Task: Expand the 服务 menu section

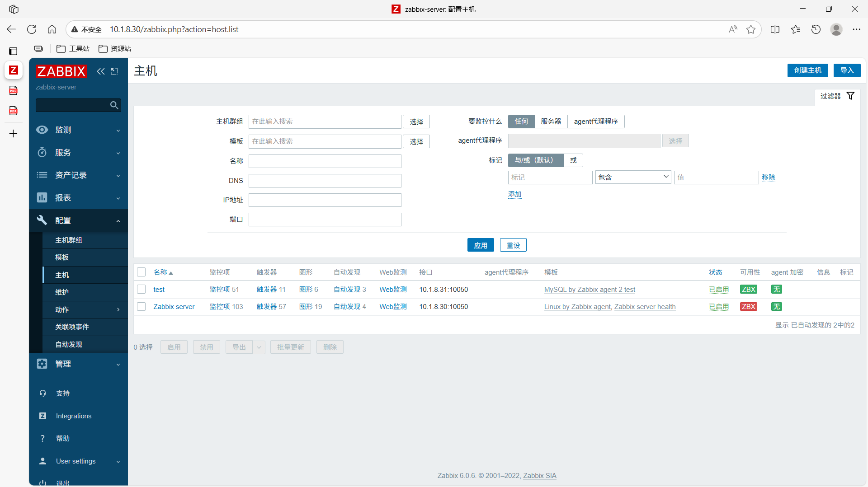Action: point(78,153)
